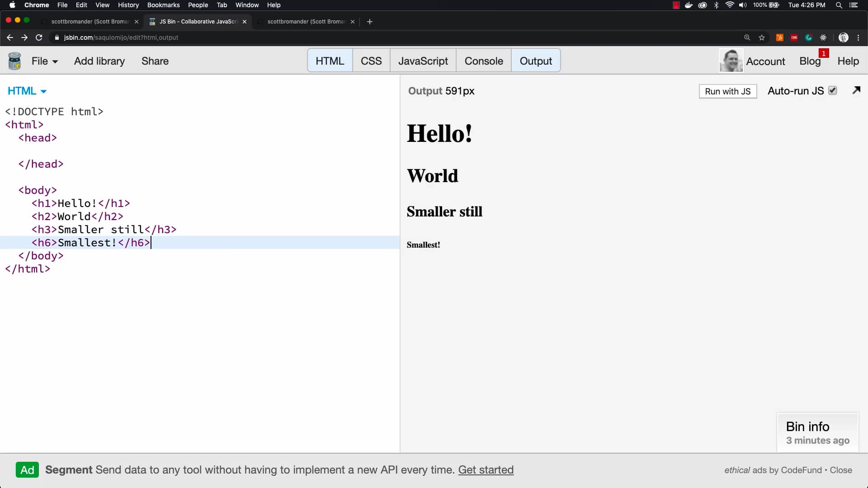Open the fullscreen output arrow icon
This screenshot has height=488, width=868.
click(856, 90)
